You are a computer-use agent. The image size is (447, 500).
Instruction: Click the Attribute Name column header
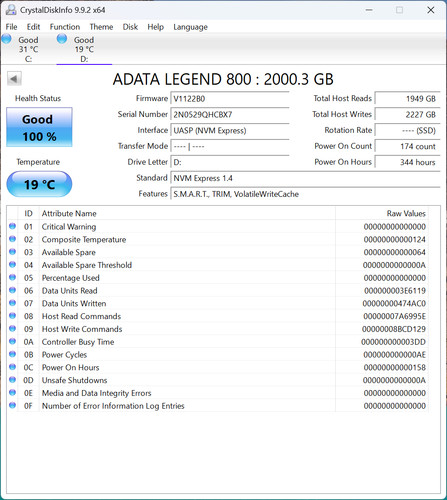(187, 213)
